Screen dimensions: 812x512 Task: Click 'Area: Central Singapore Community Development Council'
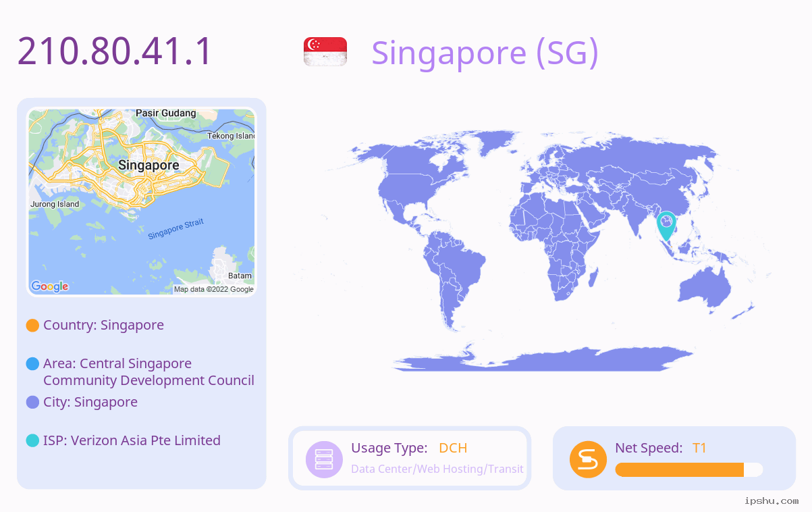point(148,372)
